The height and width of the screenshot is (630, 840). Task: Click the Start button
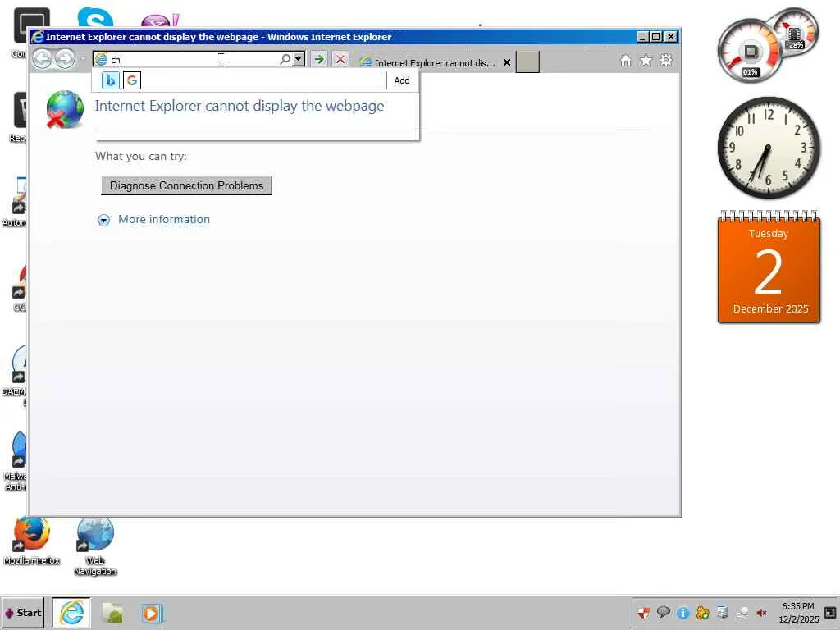click(x=22, y=613)
